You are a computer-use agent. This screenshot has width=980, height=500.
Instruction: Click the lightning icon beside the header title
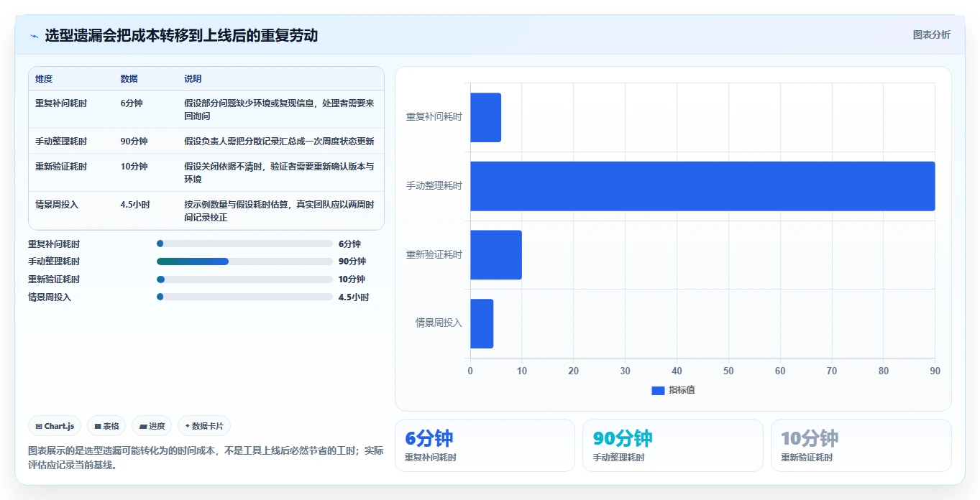(35, 36)
